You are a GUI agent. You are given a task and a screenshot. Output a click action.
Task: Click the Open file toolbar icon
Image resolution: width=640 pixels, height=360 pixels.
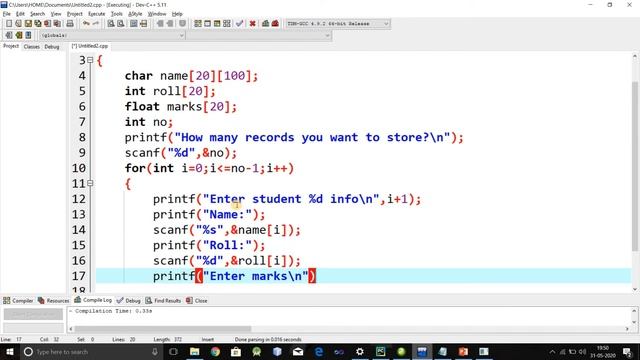pos(18,24)
